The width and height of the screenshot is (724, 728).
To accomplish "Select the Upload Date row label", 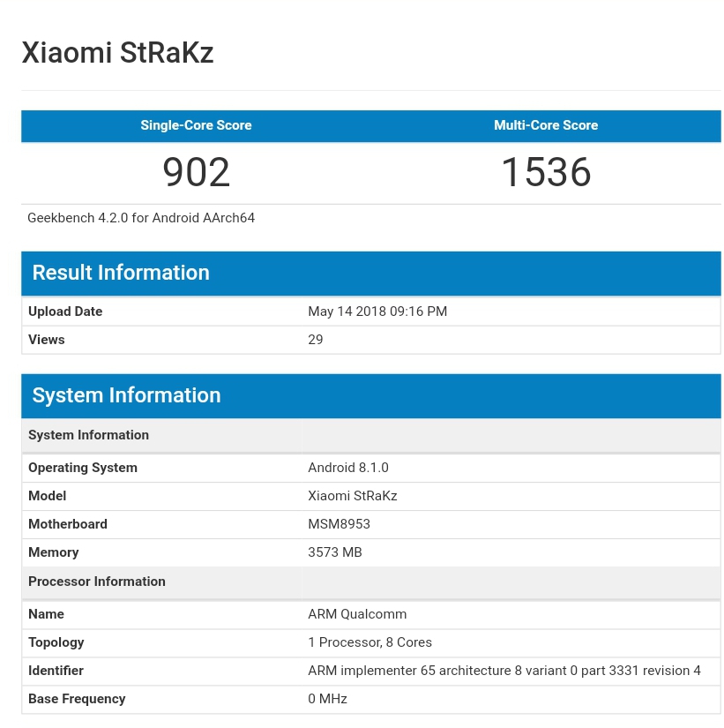I will coord(65,311).
